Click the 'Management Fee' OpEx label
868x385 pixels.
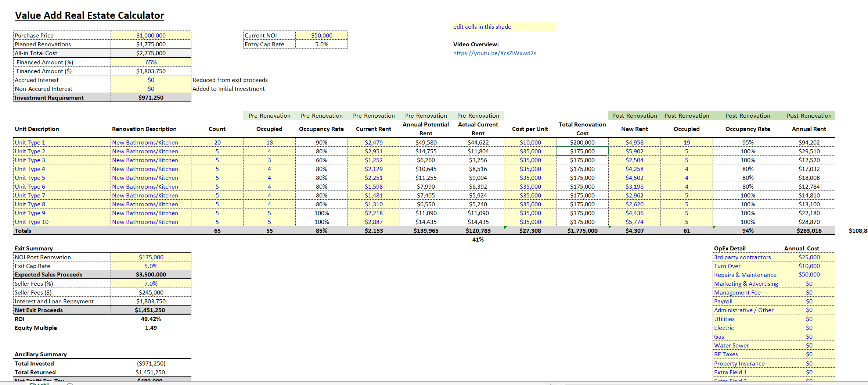[737, 292]
